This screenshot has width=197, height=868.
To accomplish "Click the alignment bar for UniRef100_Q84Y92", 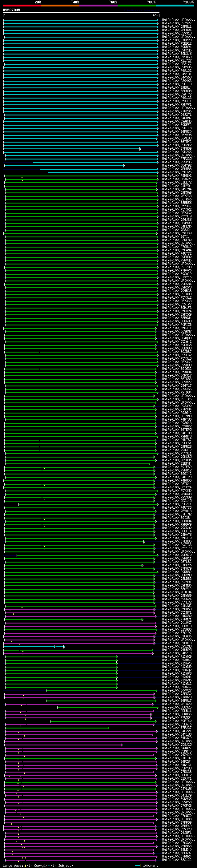I will click(x=64, y=166).
